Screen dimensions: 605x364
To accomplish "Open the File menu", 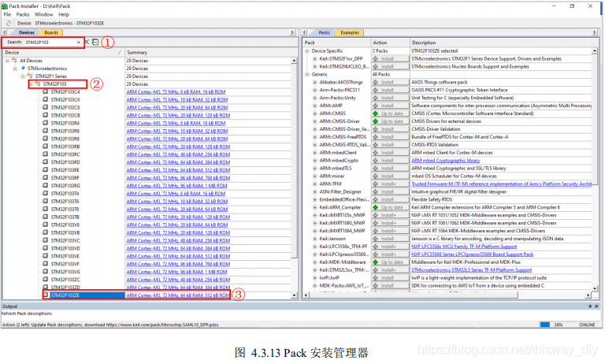I will 7,14.
